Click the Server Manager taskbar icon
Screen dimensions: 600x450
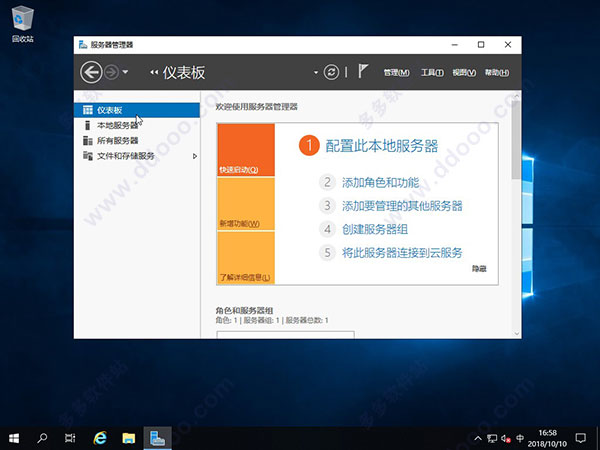[157, 438]
